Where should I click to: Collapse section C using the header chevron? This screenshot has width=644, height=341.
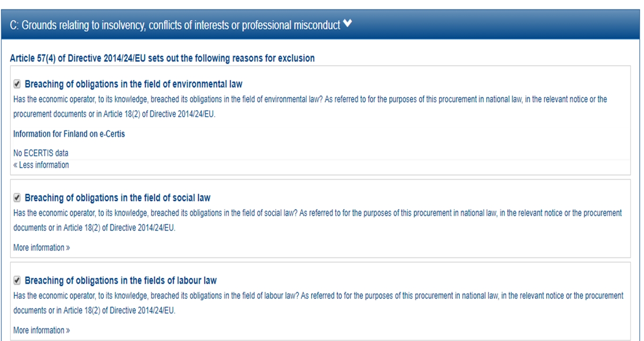(347, 24)
